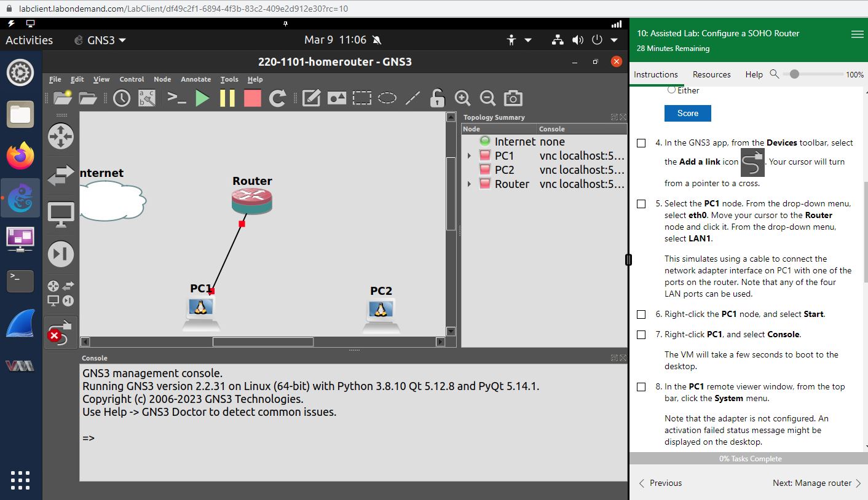This screenshot has width=868, height=500.
Task: Select the Draw a rectangle tool
Action: (x=362, y=98)
